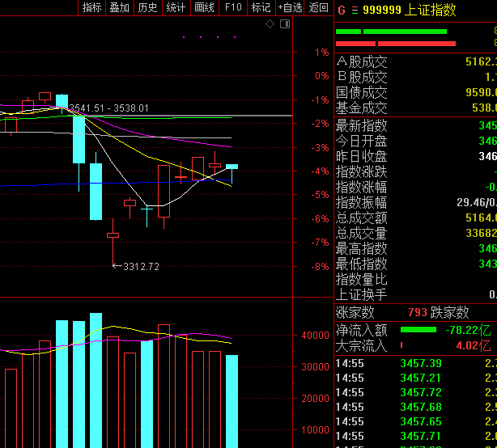
Task: Click the green 净流入额 bar
Action: (422, 330)
